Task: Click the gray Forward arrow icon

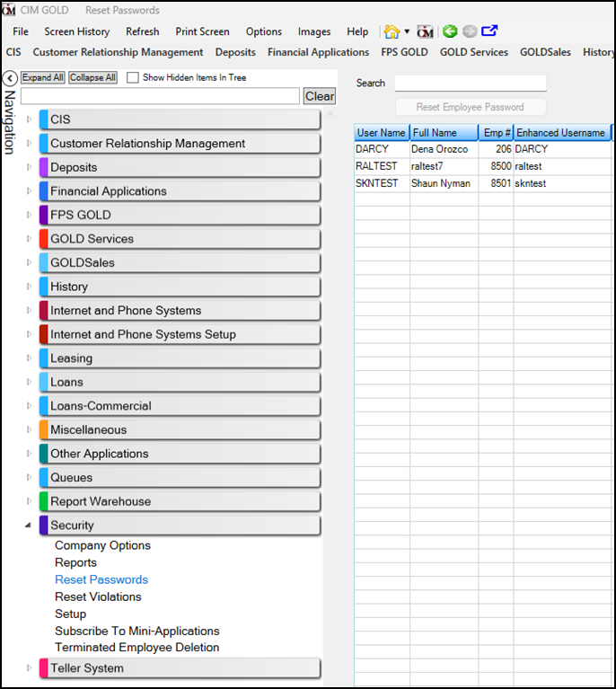Action: tap(470, 31)
